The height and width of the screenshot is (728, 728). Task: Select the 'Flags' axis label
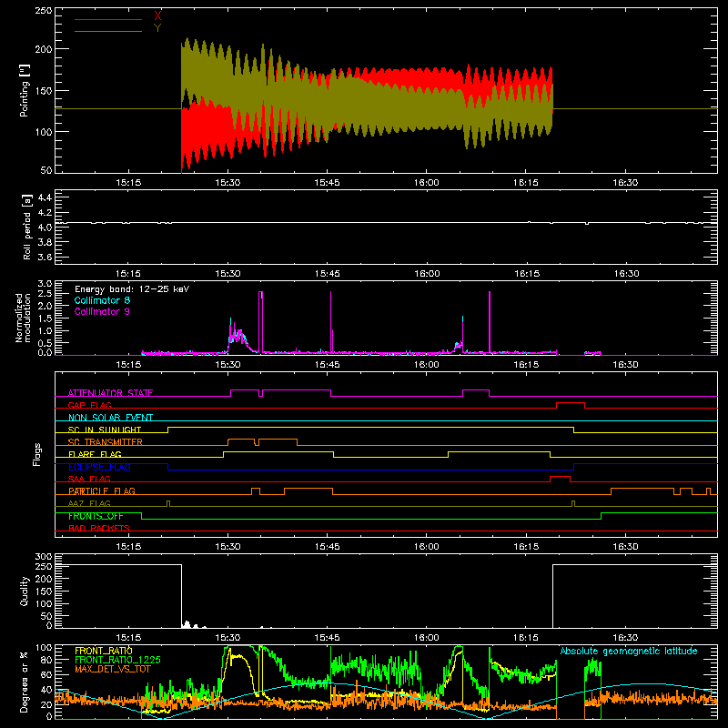[x=36, y=454]
